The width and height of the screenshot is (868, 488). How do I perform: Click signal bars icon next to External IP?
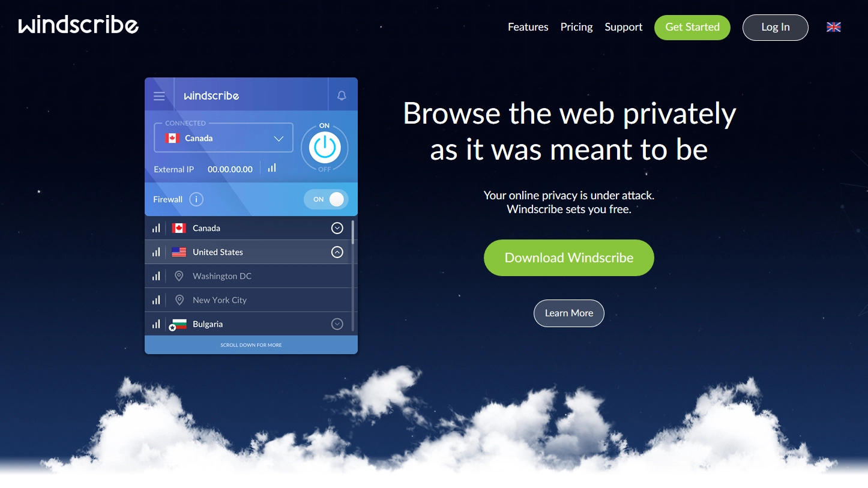272,168
